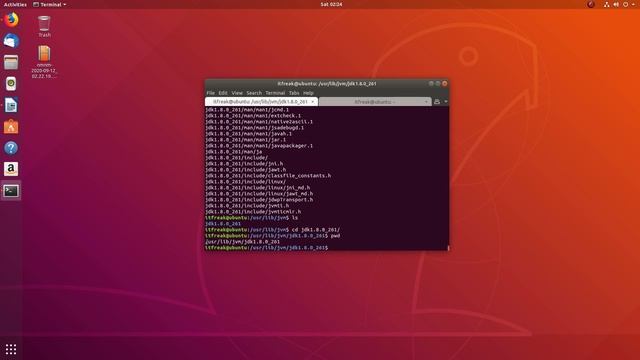Open the Help icon in the dock
The height and width of the screenshot is (360, 640).
(x=11, y=148)
